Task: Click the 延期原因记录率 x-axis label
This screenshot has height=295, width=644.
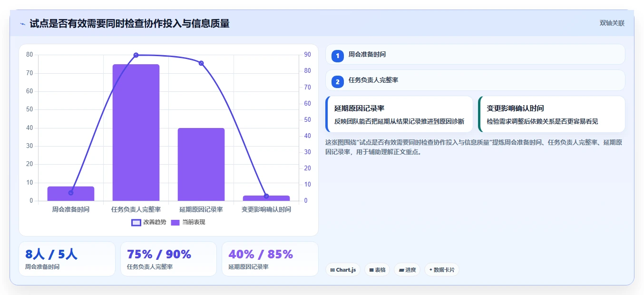Action: click(x=201, y=209)
